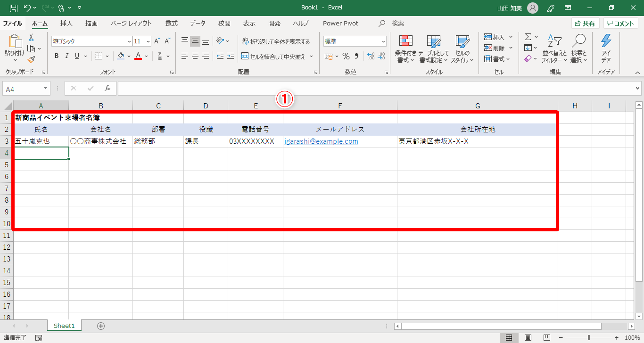
Task: Click the コメント comments button
Action: pos(621,24)
